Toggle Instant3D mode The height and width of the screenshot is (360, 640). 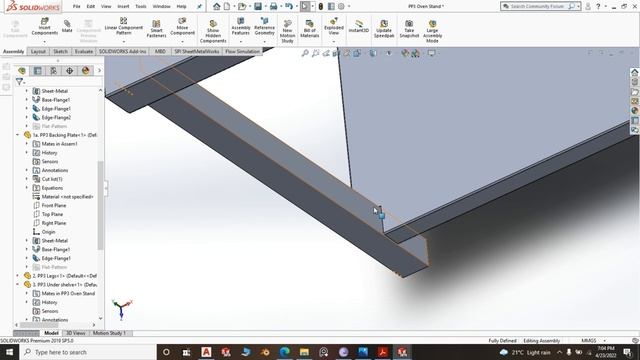coord(359,26)
